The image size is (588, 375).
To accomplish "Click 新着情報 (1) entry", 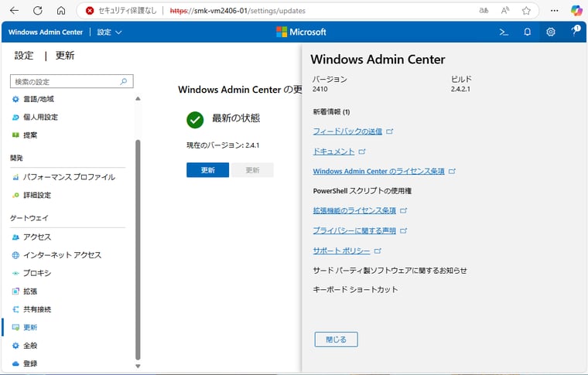I will (331, 112).
